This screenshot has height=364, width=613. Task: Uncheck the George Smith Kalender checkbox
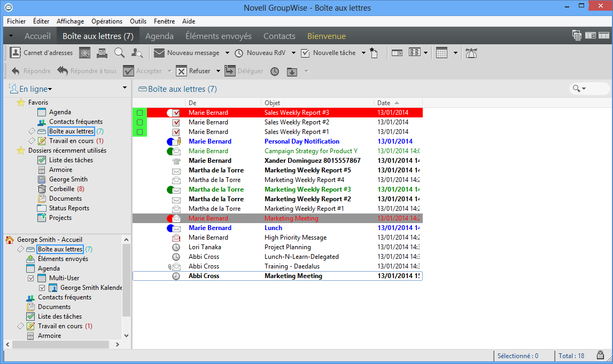[x=42, y=288]
